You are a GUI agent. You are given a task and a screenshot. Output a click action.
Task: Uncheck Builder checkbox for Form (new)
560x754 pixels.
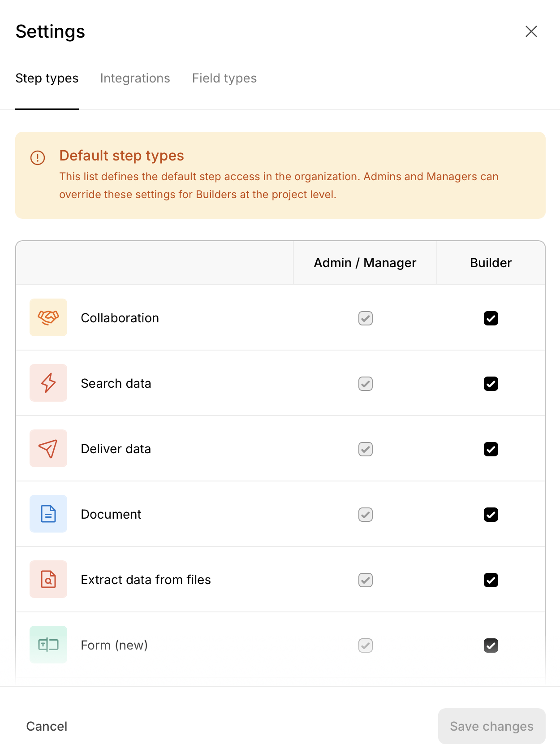click(491, 646)
